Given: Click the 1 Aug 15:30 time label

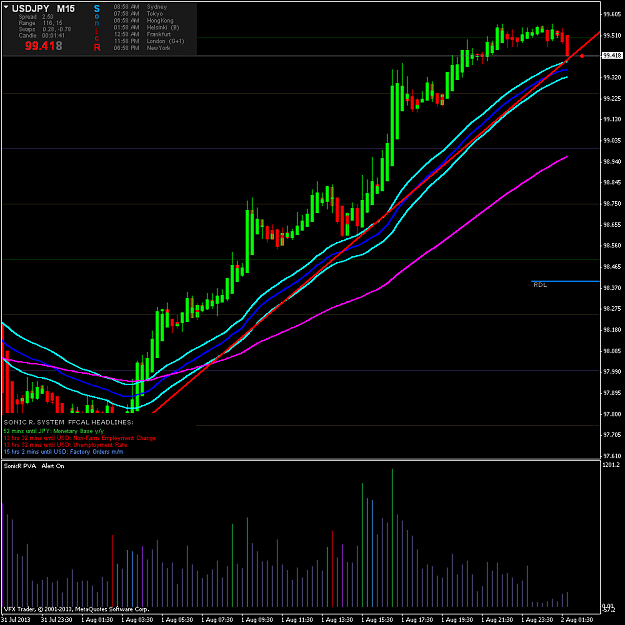Looking at the screenshot, I should (x=377, y=620).
